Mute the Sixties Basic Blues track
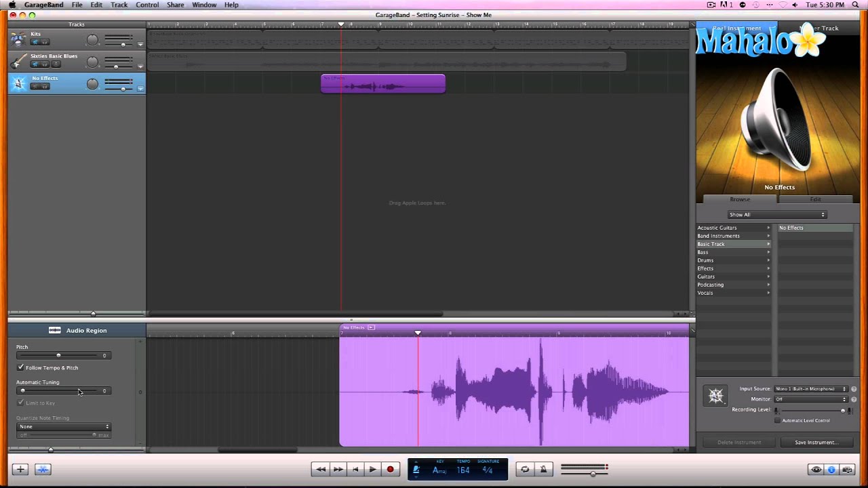The width and height of the screenshot is (868, 488). point(35,64)
